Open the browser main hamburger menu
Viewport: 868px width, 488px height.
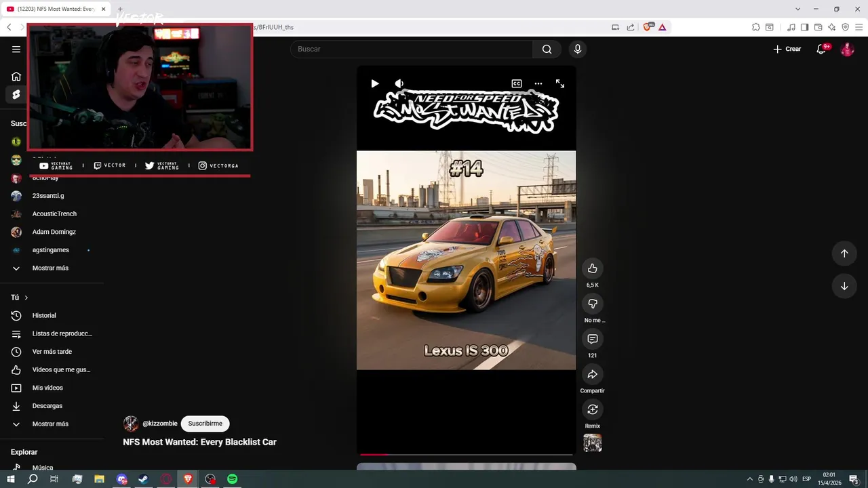(x=859, y=27)
